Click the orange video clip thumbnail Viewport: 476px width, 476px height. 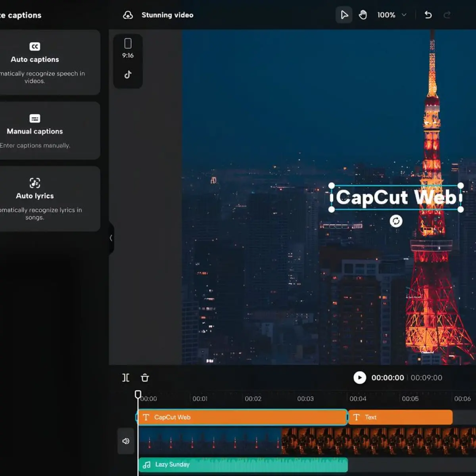click(379, 441)
